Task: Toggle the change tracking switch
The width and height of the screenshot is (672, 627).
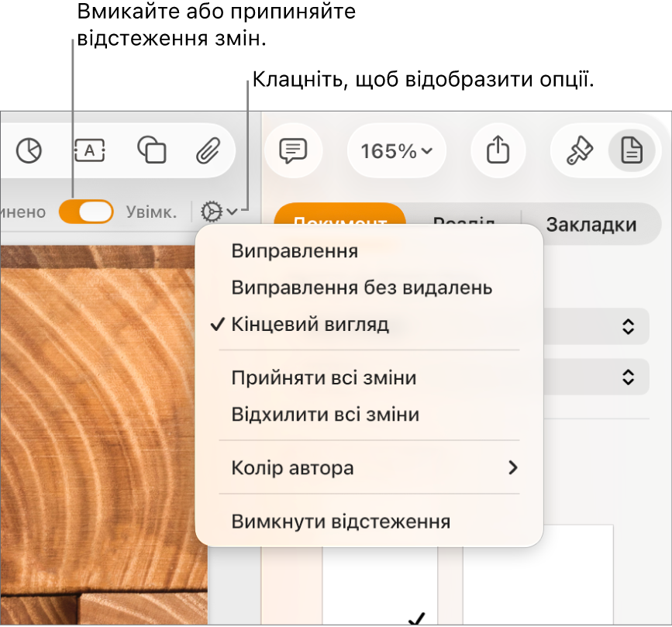Action: (86, 212)
